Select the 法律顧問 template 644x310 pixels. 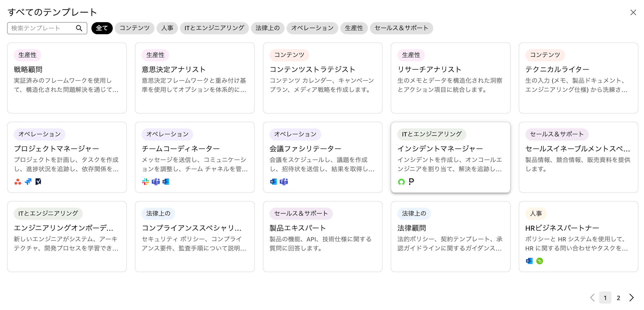[450, 236]
